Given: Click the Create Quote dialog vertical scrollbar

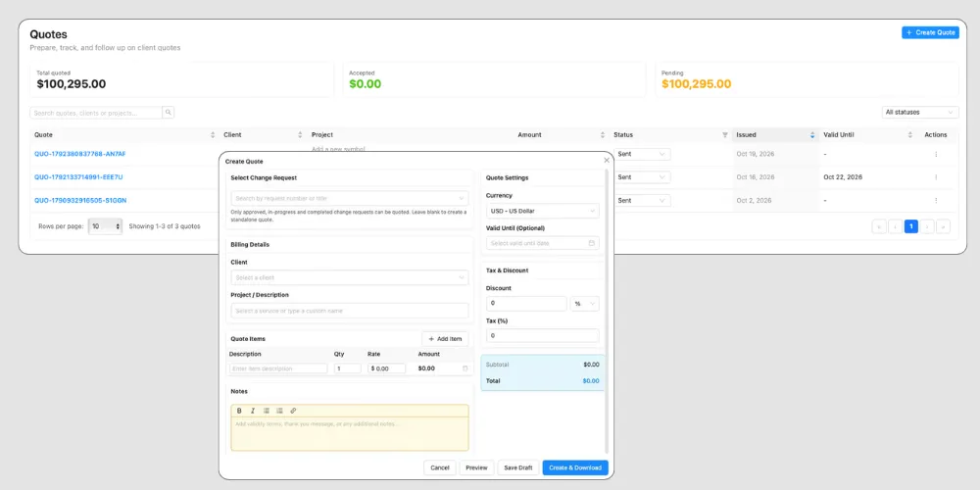Looking at the screenshot, I should (x=607, y=312).
